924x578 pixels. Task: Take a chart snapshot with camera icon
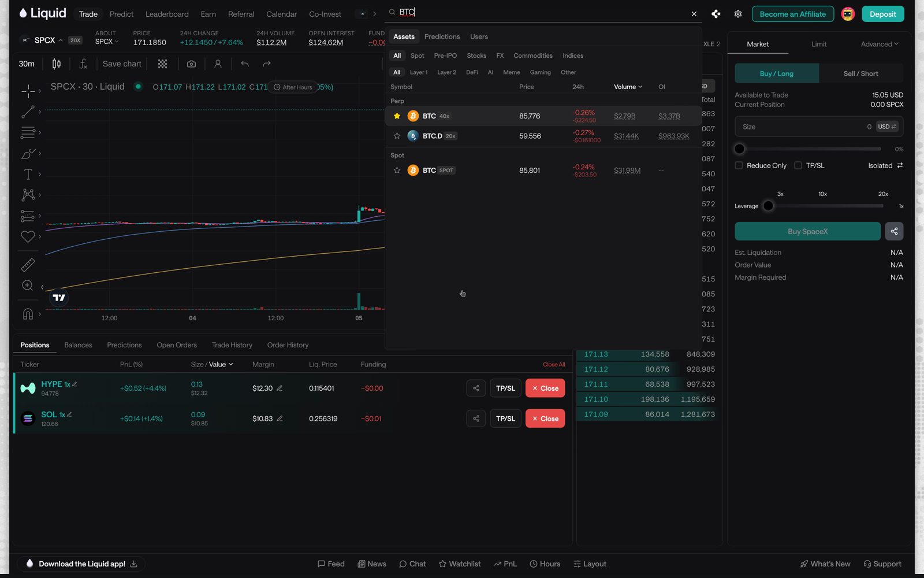pos(191,64)
